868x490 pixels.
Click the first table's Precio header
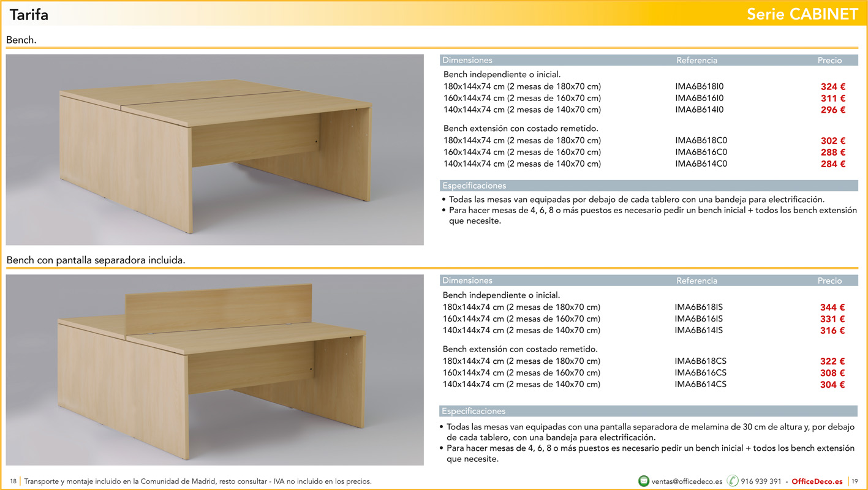click(x=830, y=60)
